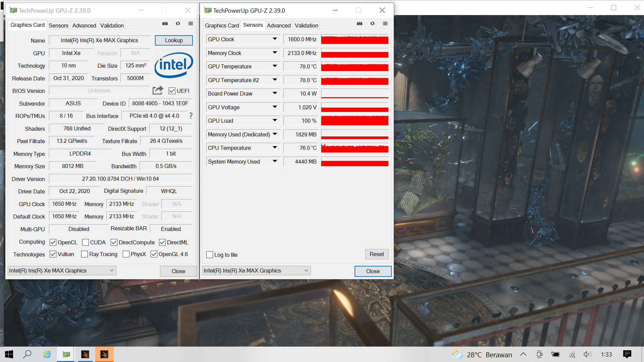Open the GPU Clock sensor dropdown

pyautogui.click(x=274, y=39)
